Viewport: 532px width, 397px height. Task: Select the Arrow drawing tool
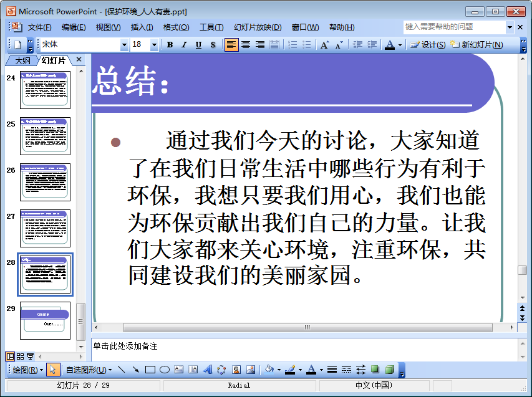coord(136,370)
